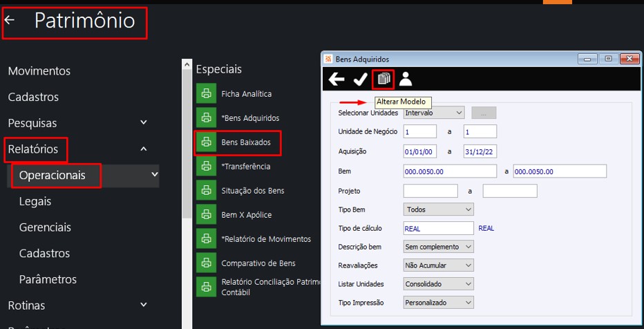The image size is (644, 329).
Task: Select the Operacionais submenu item
Action: [x=52, y=176]
